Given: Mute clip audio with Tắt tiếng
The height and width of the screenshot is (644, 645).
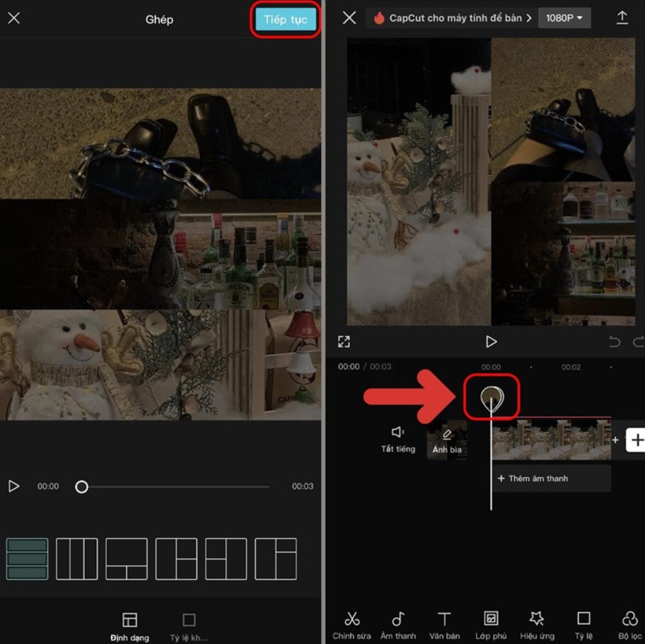Looking at the screenshot, I should 398,439.
